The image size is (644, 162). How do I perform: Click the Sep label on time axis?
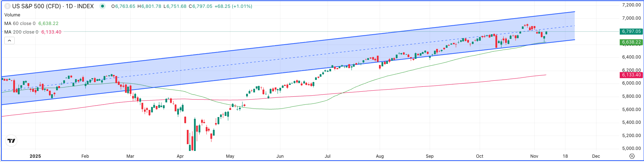pos(430,156)
